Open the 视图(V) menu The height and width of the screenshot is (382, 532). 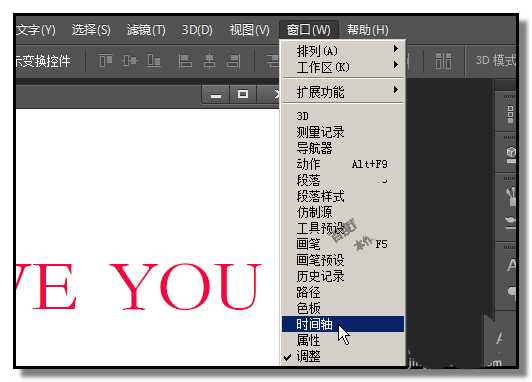point(249,30)
